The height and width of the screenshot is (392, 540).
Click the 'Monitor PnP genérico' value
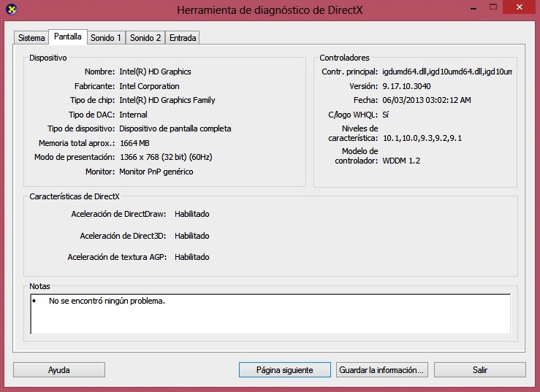click(x=156, y=172)
